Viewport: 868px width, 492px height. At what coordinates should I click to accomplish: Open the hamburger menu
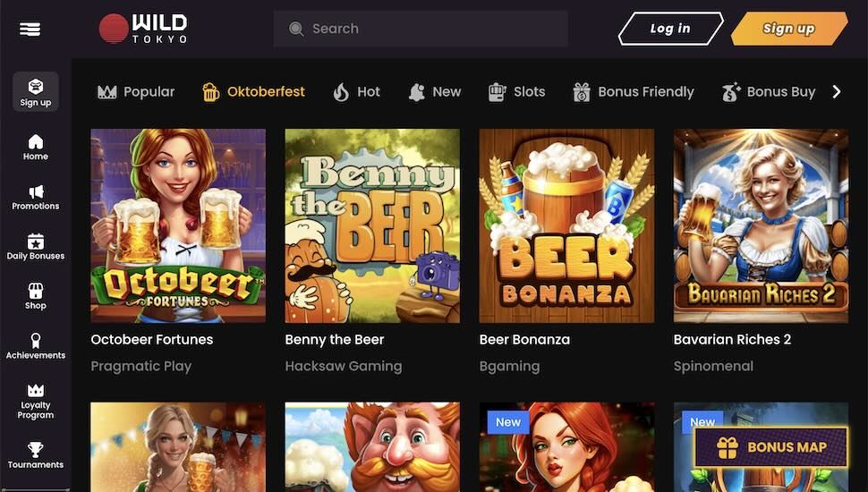[30, 30]
